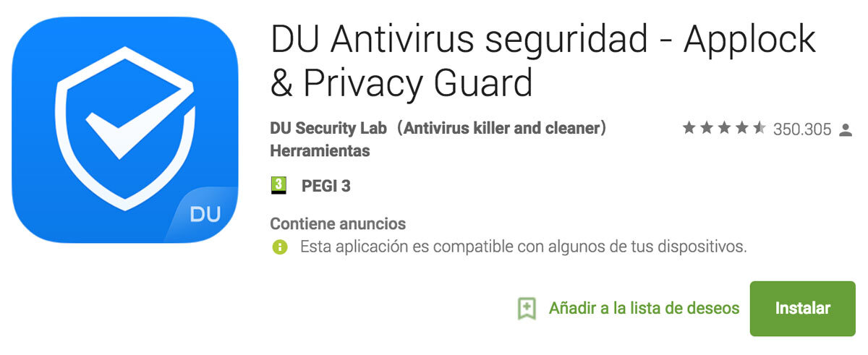The image size is (868, 355).
Task: Click the green compatibility info icon
Action: [x=279, y=247]
